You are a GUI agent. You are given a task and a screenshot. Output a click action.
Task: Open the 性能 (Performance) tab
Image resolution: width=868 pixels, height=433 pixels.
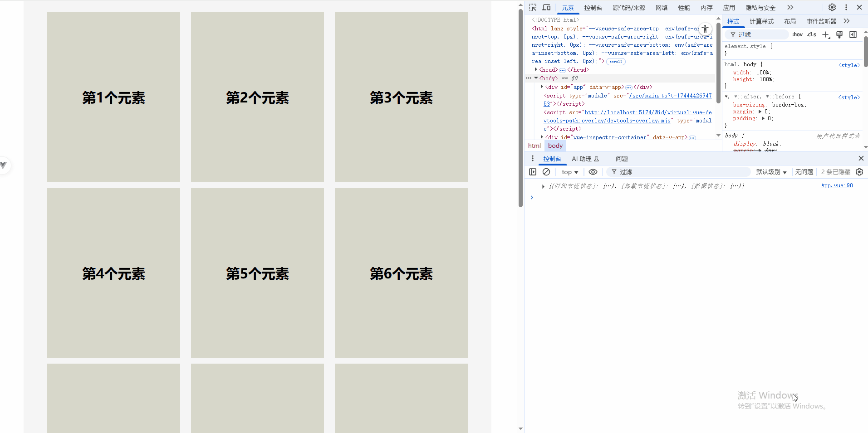(x=684, y=8)
